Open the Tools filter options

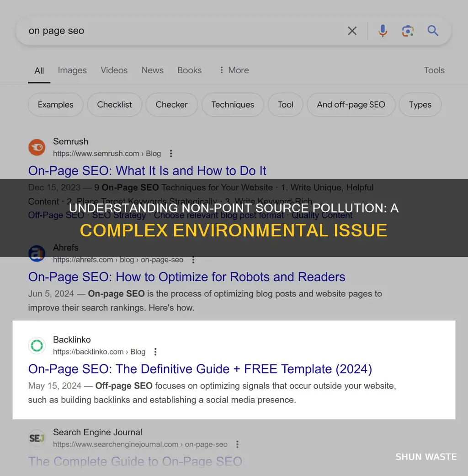click(x=434, y=70)
